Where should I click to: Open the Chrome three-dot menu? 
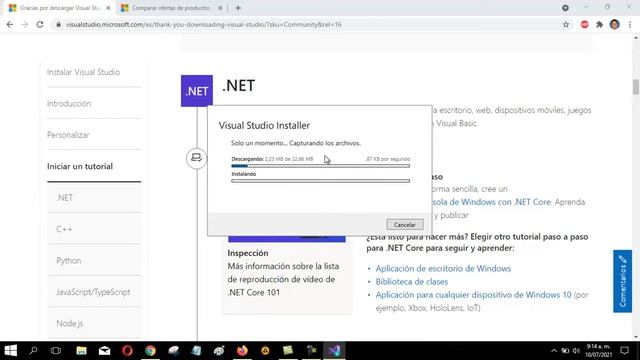click(x=630, y=24)
